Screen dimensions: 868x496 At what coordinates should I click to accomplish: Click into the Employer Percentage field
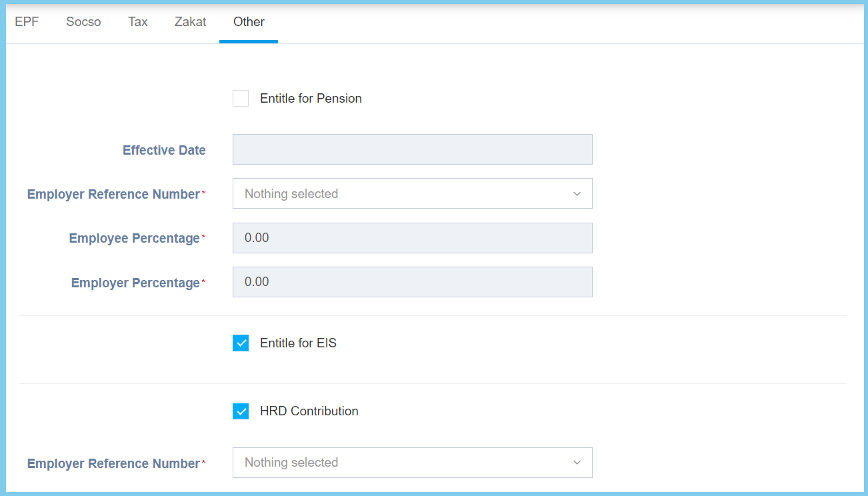coord(412,282)
